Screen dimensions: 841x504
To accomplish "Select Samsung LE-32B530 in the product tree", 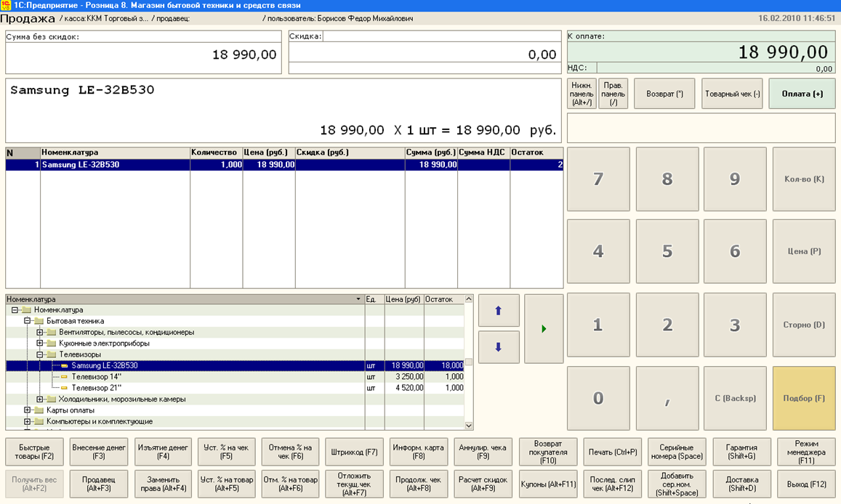I will [235, 366].
